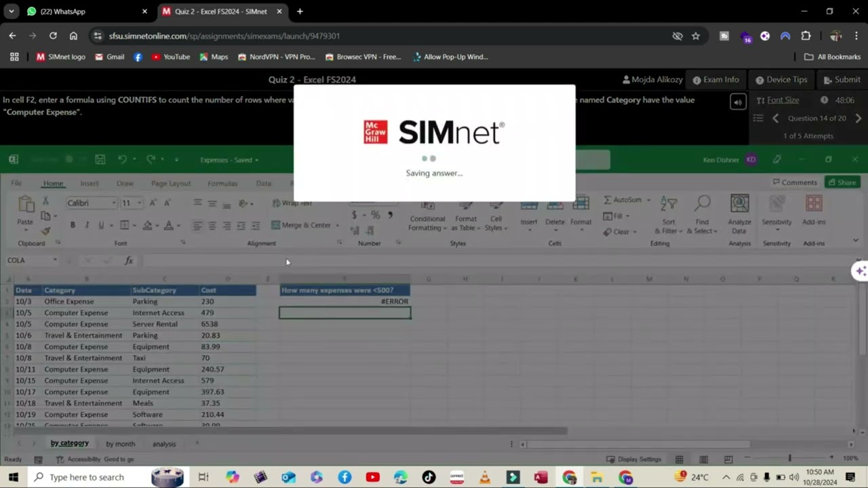Screen dimensions: 868x488
Task: Toggle the audio speaker button
Action: [x=738, y=102]
